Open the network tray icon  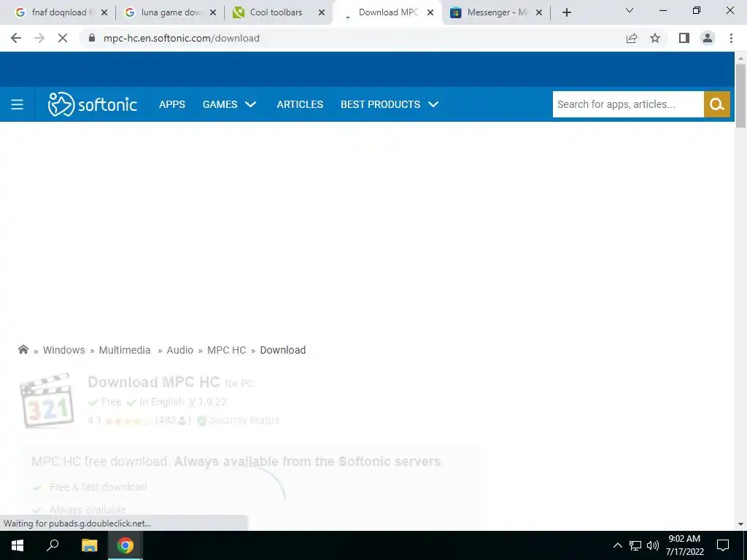(x=635, y=545)
